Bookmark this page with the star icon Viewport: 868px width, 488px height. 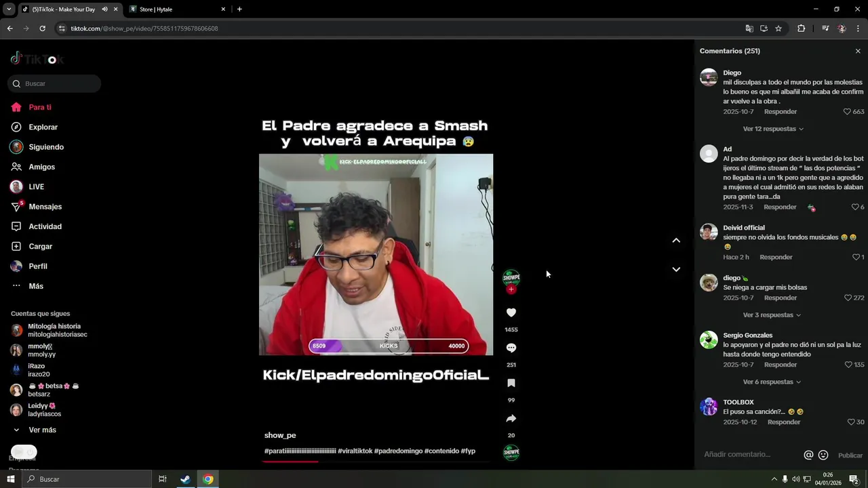(x=778, y=28)
